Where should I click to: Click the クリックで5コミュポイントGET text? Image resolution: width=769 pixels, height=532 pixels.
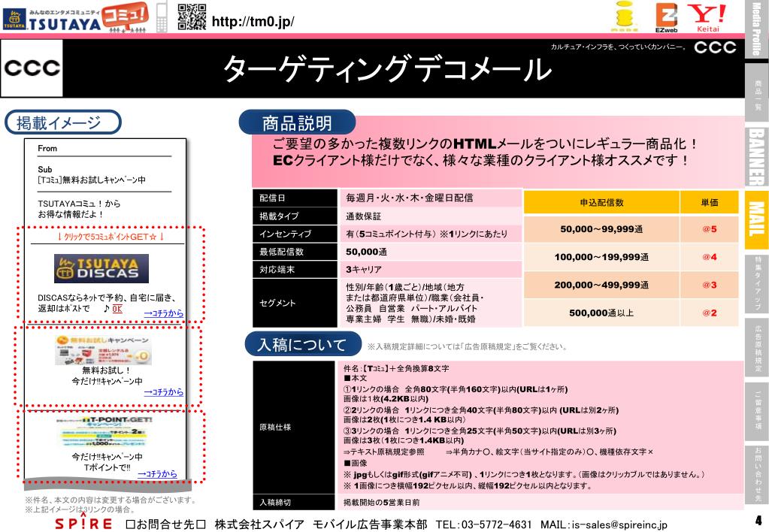click(x=111, y=237)
